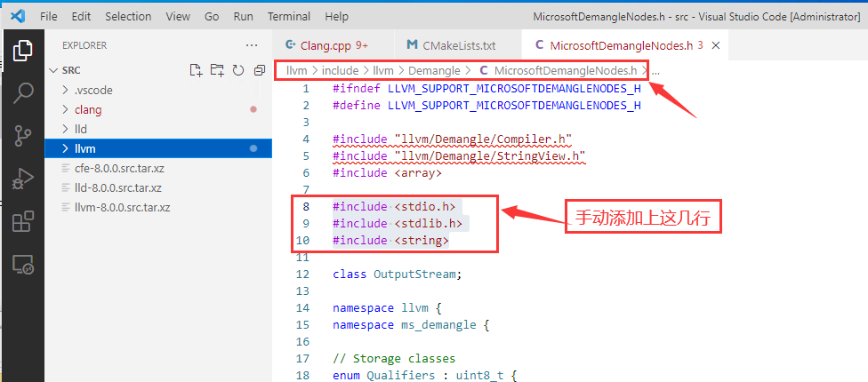This screenshot has height=382, width=868.
Task: Open the Explorer view in activity bar
Action: click(x=23, y=51)
